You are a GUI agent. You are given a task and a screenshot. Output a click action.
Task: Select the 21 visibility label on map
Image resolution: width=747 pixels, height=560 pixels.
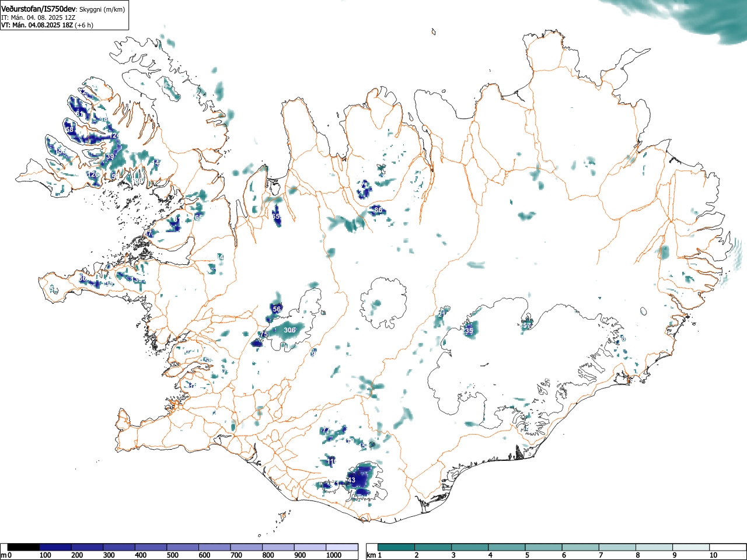(x=441, y=313)
